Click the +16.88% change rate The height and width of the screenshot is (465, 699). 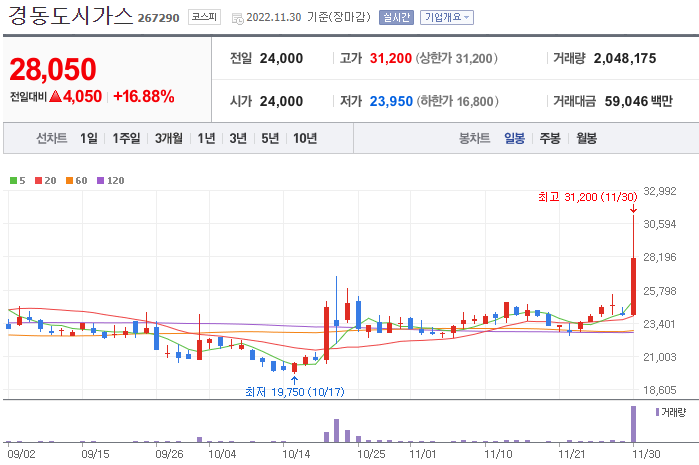click(144, 96)
